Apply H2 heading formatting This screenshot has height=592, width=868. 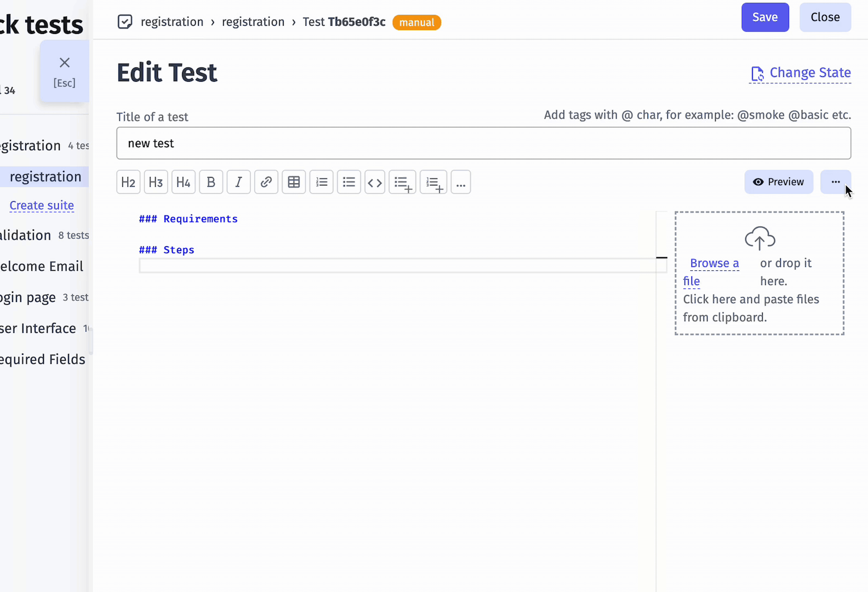128,182
